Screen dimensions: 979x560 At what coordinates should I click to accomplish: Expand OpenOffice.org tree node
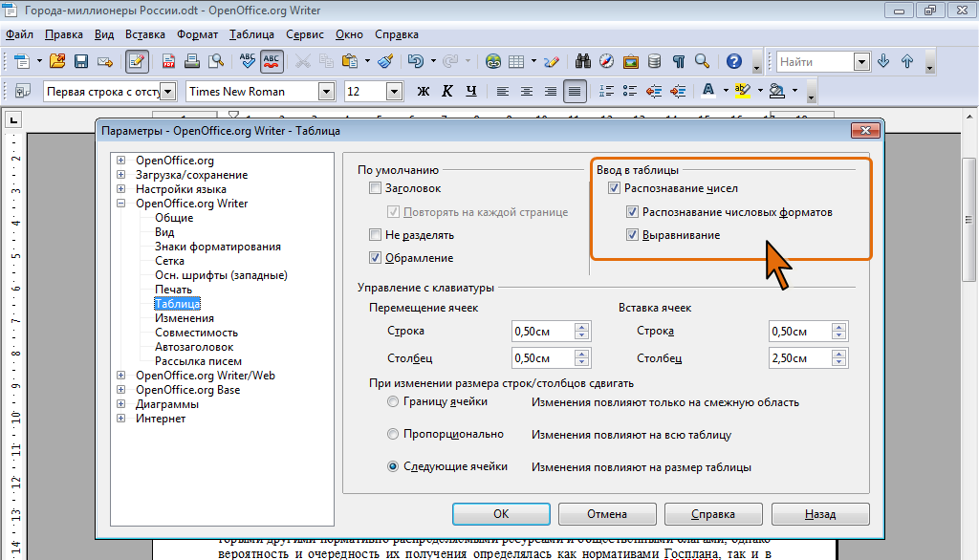coord(121,160)
